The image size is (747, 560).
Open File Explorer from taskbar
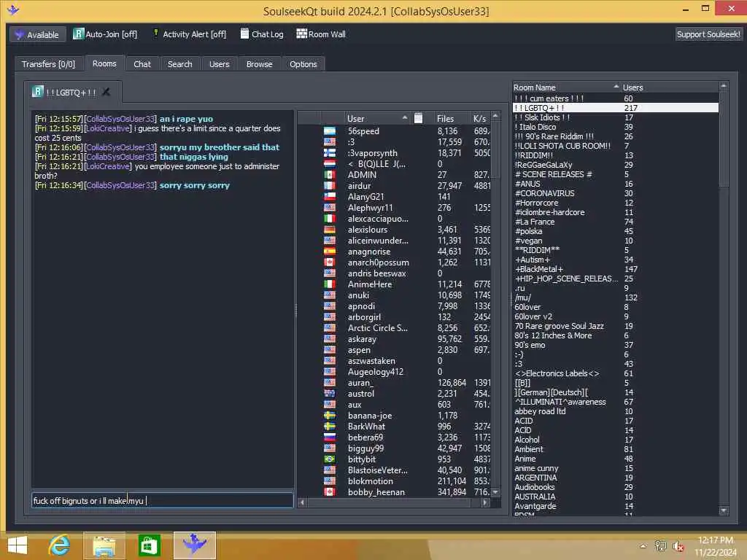[x=104, y=545]
